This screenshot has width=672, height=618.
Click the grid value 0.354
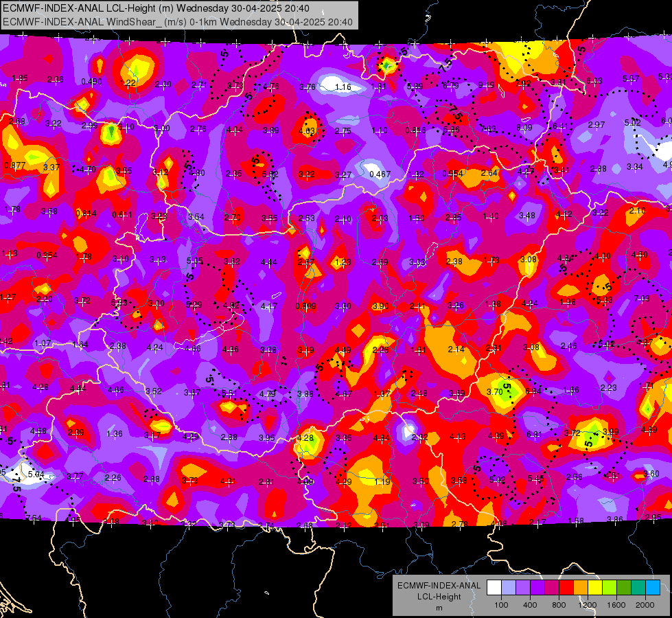[x=47, y=255]
